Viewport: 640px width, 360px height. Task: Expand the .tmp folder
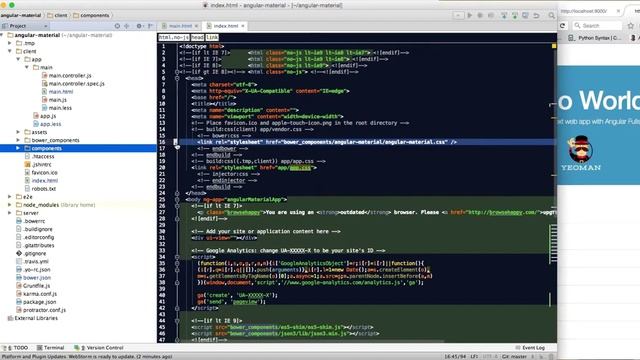pyautogui.click(x=10, y=43)
